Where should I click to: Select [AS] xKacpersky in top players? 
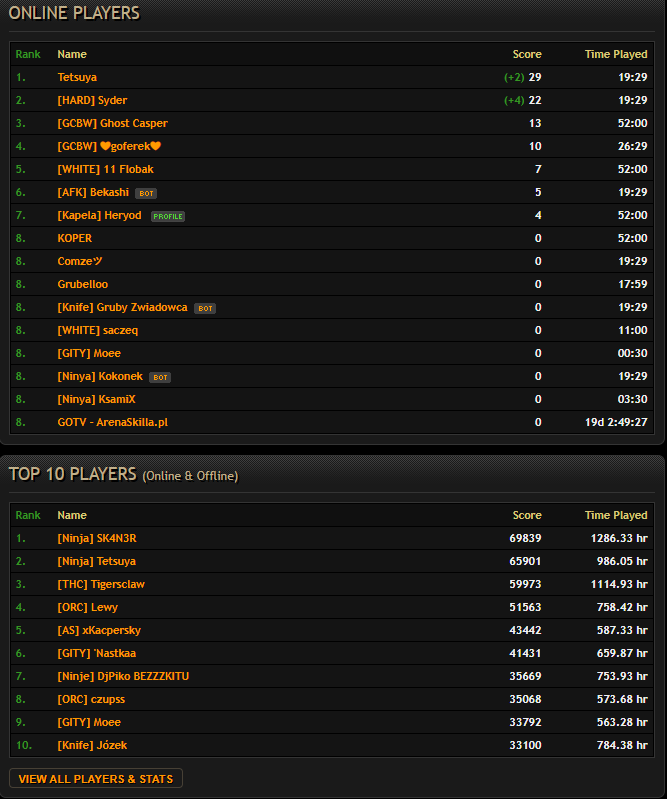click(x=99, y=630)
